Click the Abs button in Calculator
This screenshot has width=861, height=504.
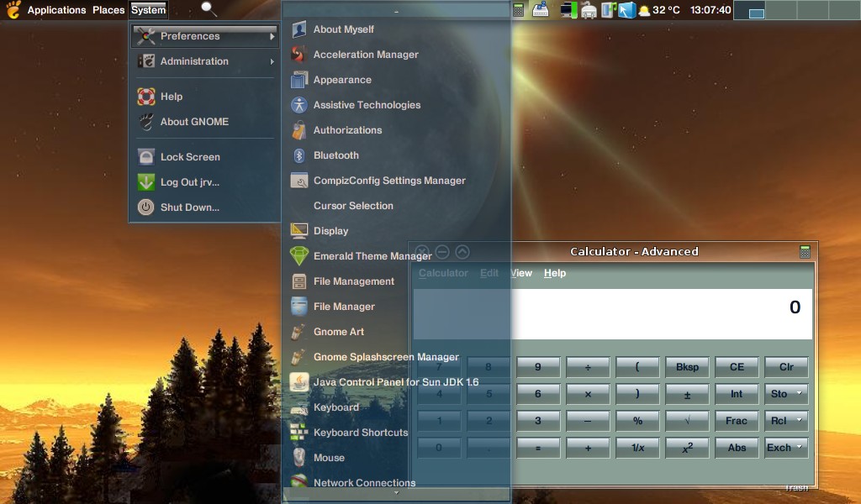[737, 448]
